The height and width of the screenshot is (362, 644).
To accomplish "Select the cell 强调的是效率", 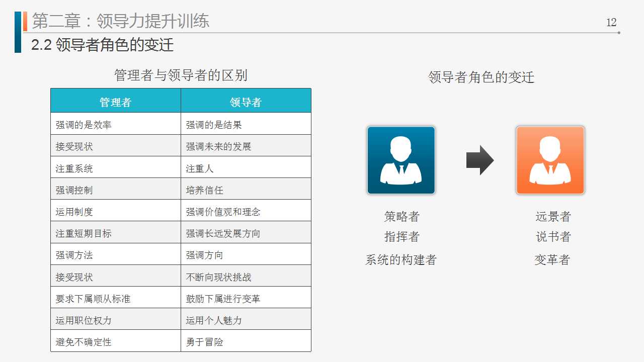I will pos(116,124).
